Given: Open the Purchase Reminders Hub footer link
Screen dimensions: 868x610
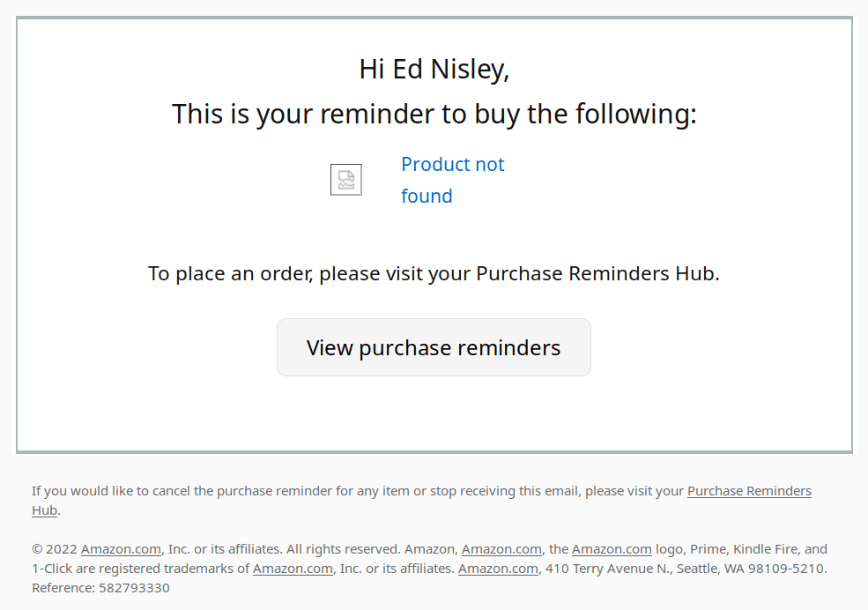Looking at the screenshot, I should click(x=749, y=491).
